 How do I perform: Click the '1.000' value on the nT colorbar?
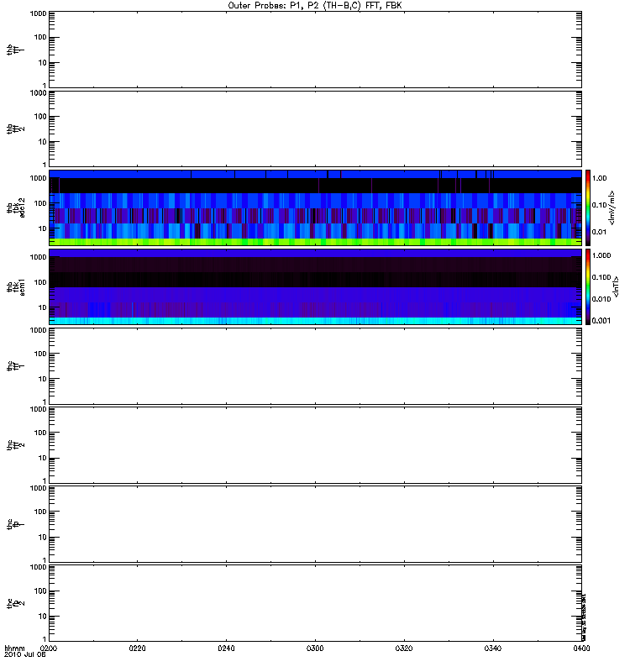pyautogui.click(x=601, y=255)
